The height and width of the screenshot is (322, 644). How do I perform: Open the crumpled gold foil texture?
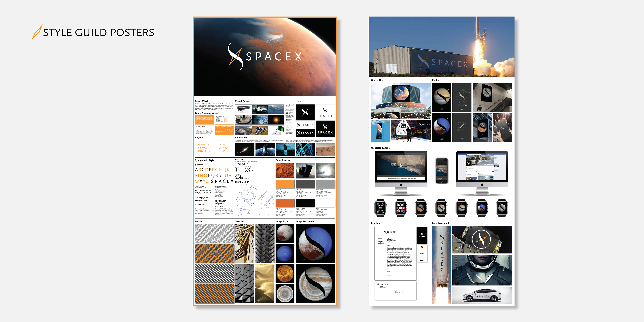click(x=245, y=244)
